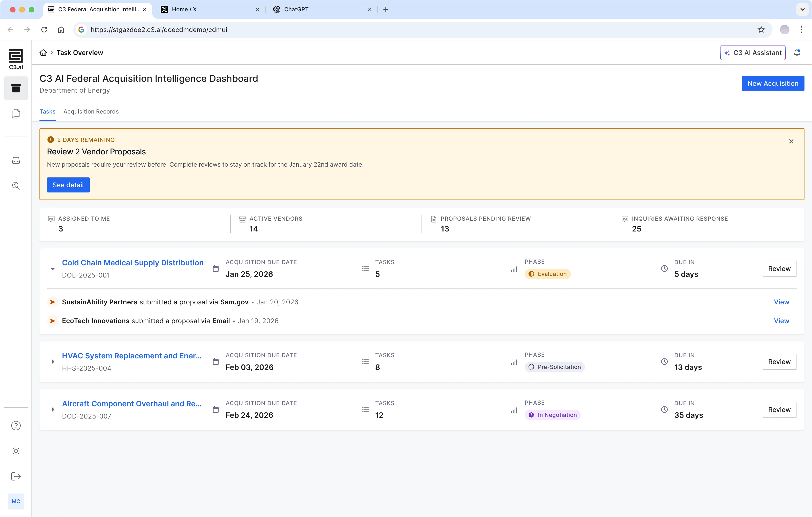Viewport: 812px width, 517px height.
Task: Click the Assigned To Me icon
Action: (51, 219)
